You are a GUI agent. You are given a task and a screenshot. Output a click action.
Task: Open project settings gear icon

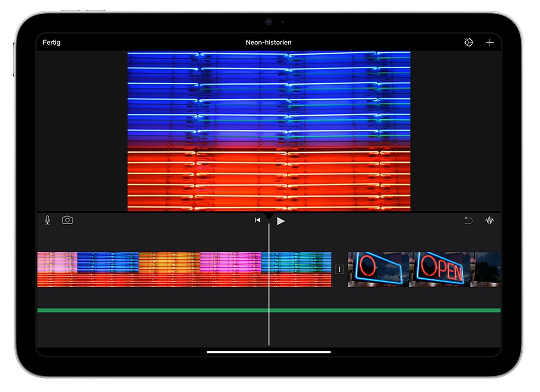pos(468,42)
